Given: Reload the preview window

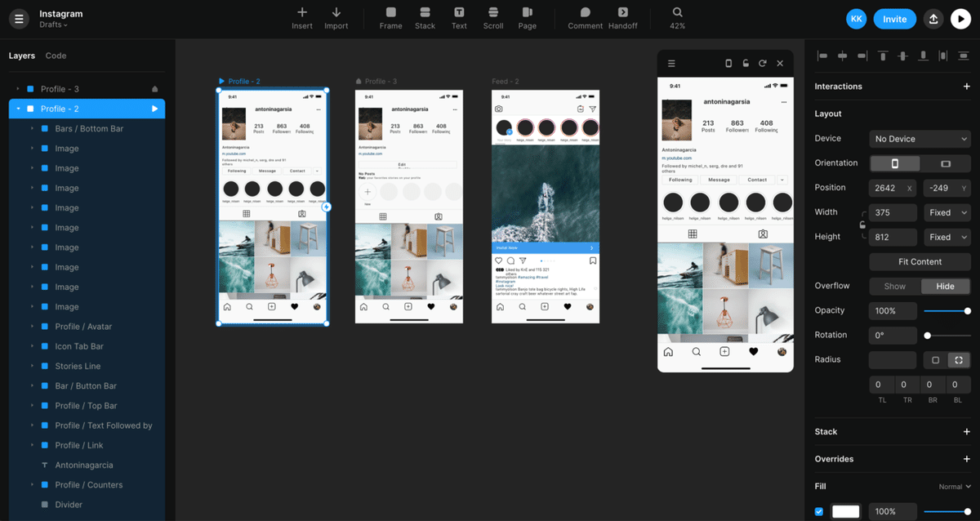Looking at the screenshot, I should click(x=763, y=63).
